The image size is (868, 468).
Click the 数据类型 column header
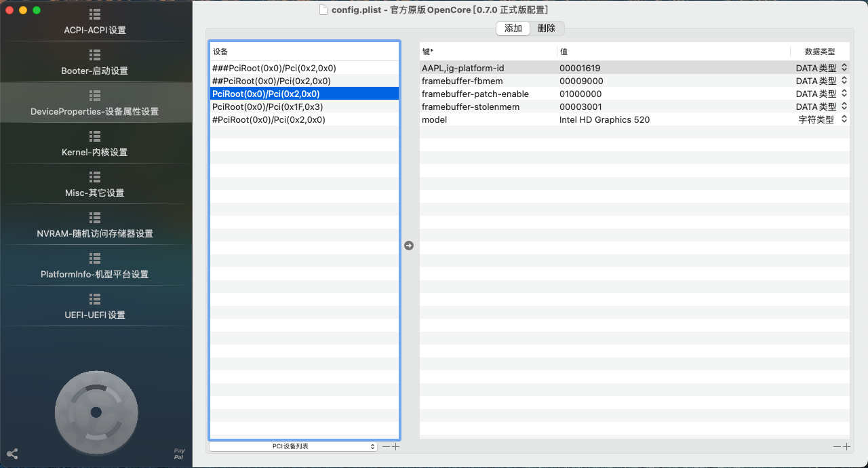[x=820, y=52]
